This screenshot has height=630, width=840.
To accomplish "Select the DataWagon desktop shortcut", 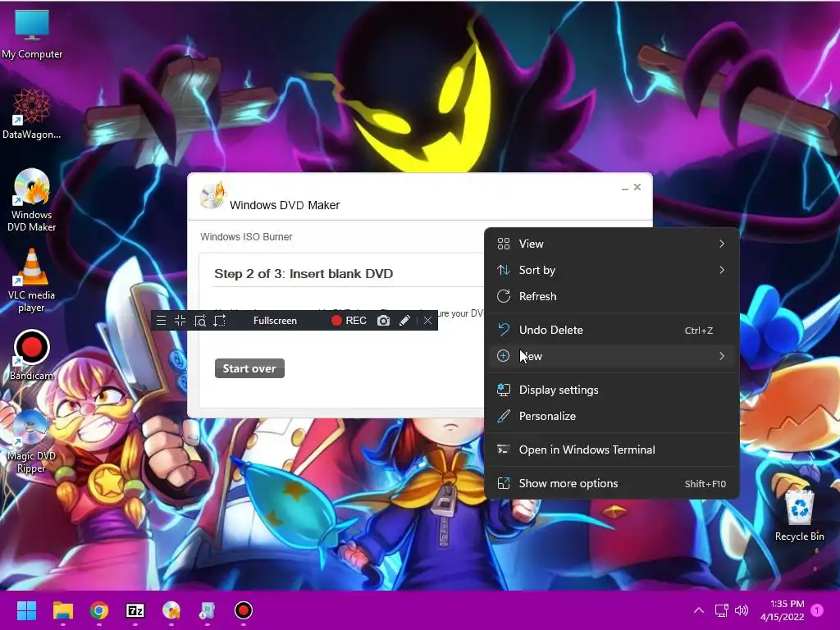I will click(x=32, y=113).
